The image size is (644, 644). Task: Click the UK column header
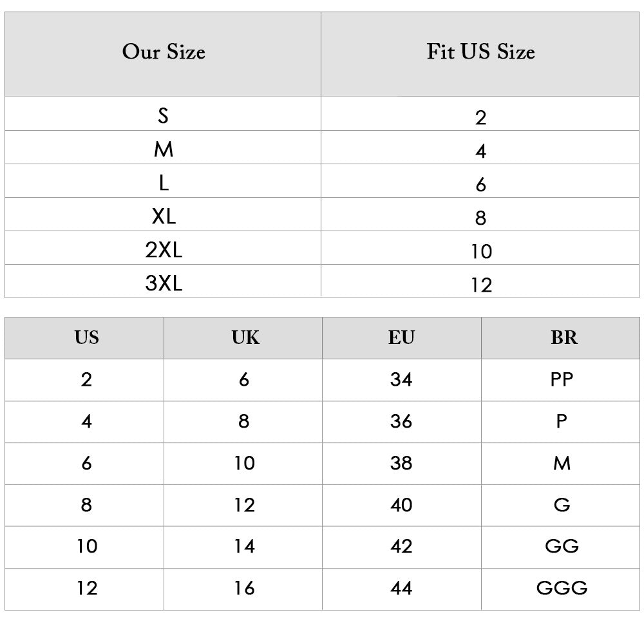(x=245, y=337)
